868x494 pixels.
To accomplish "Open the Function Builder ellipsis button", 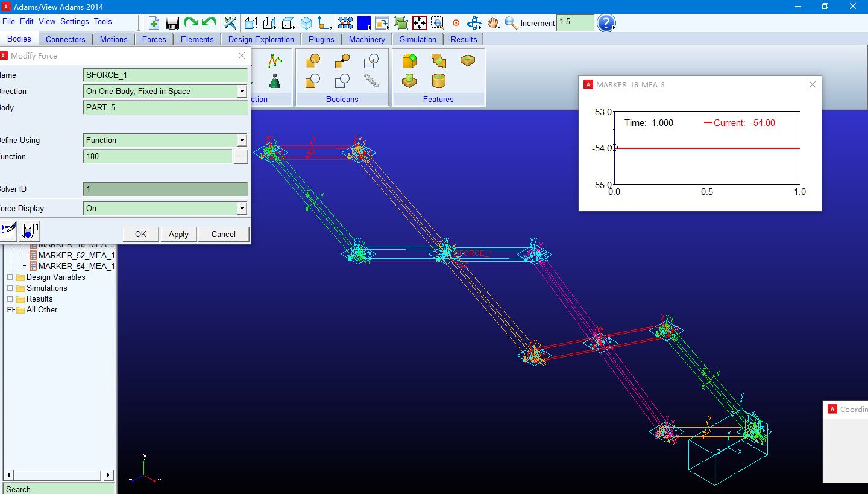I will [x=241, y=156].
